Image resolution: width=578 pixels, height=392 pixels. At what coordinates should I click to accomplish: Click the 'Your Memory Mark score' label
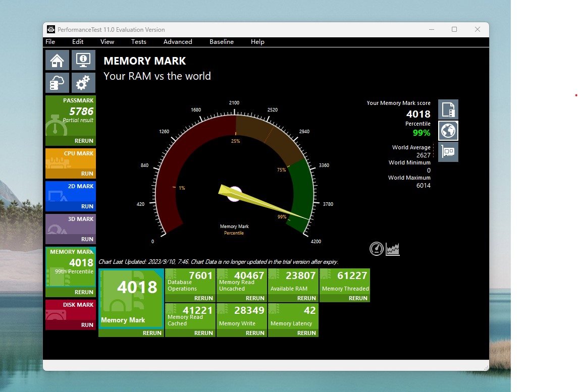coord(398,103)
